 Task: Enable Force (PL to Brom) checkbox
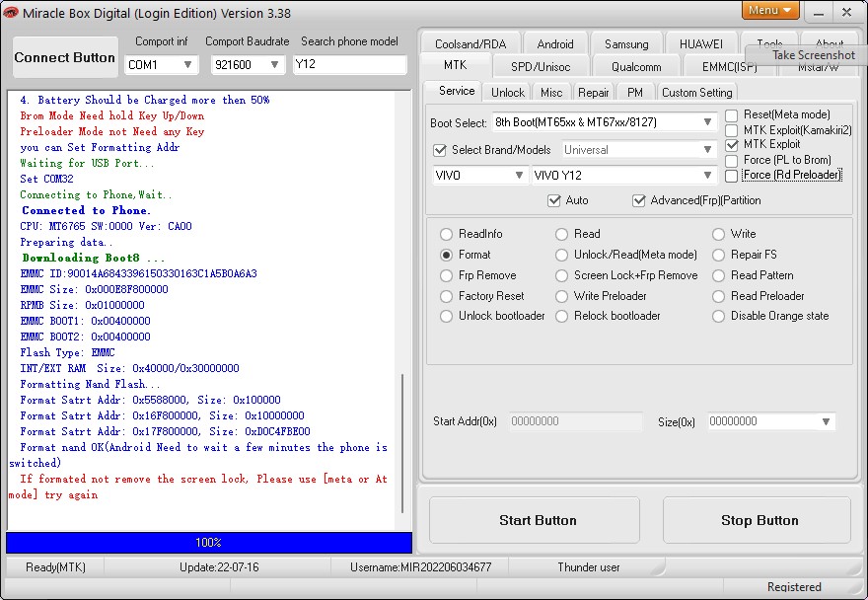[x=731, y=161]
